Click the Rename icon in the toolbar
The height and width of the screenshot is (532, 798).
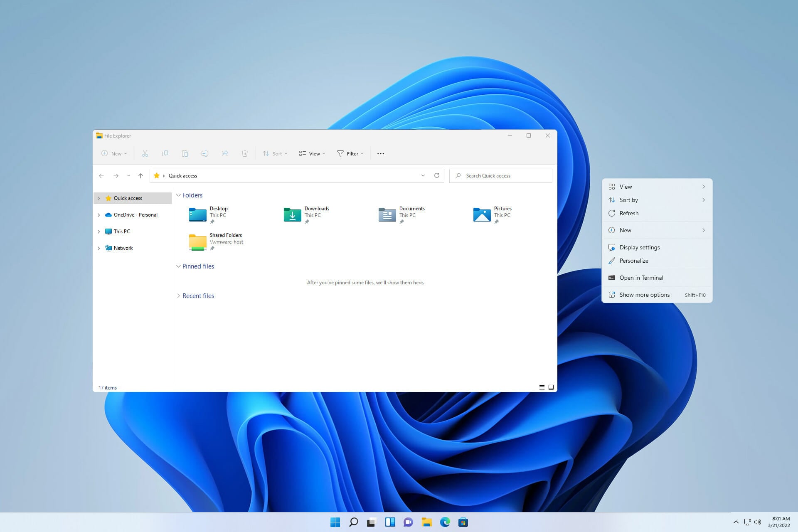tap(205, 153)
